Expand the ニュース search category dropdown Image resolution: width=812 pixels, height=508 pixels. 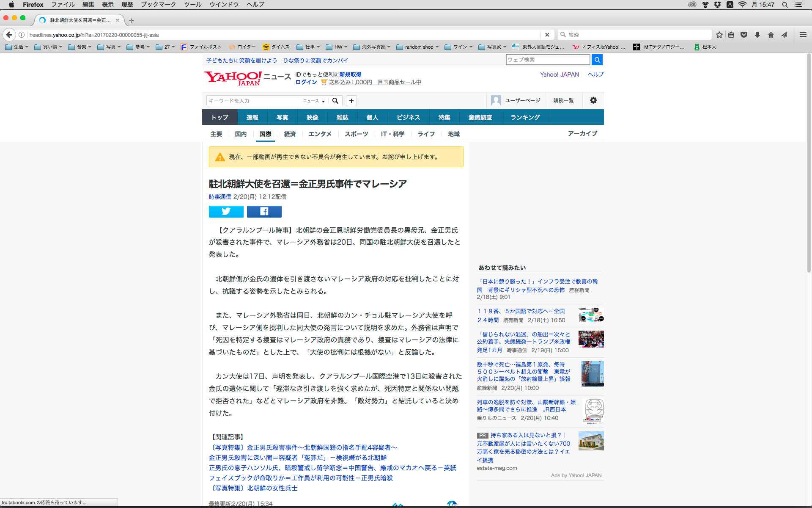tap(314, 101)
